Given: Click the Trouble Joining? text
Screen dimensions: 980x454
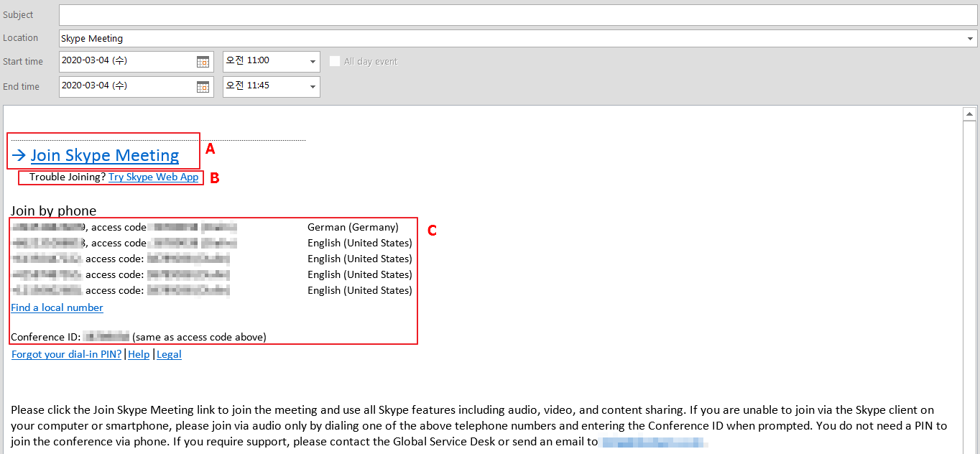Looking at the screenshot, I should click(x=68, y=177).
